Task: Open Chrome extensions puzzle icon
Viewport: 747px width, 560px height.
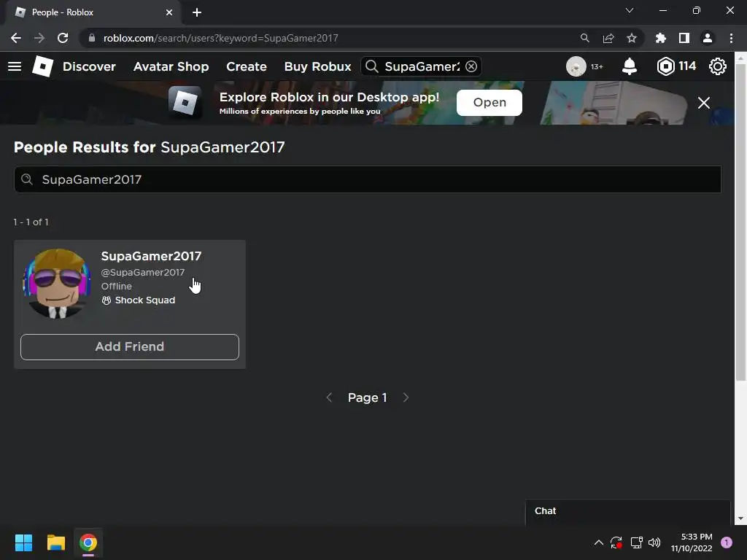Action: click(661, 38)
